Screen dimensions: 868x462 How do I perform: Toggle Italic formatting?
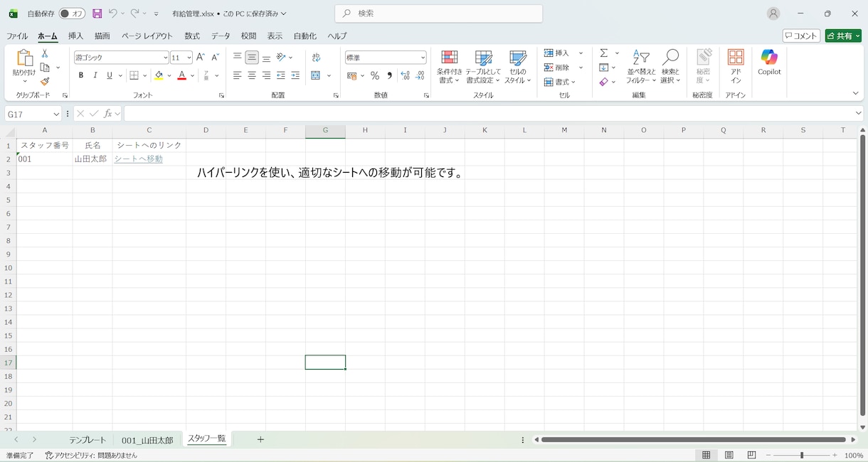[95, 75]
